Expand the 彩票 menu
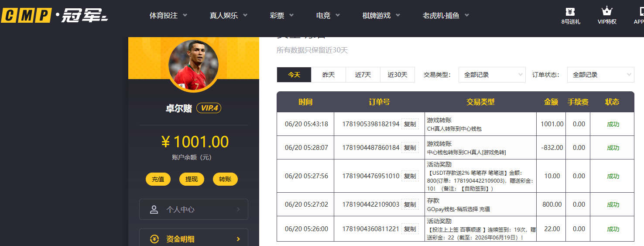This screenshot has height=246, width=644. 282,15
